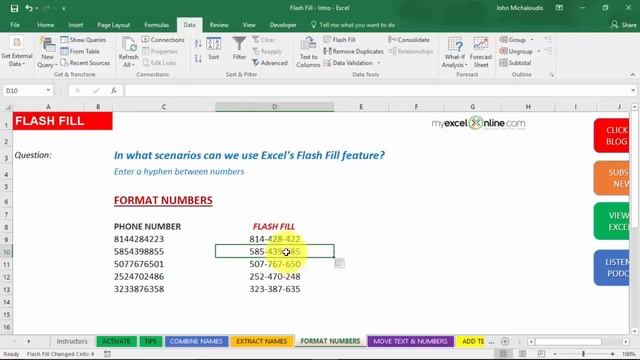Expand the Name Box dropdown

coord(48,90)
